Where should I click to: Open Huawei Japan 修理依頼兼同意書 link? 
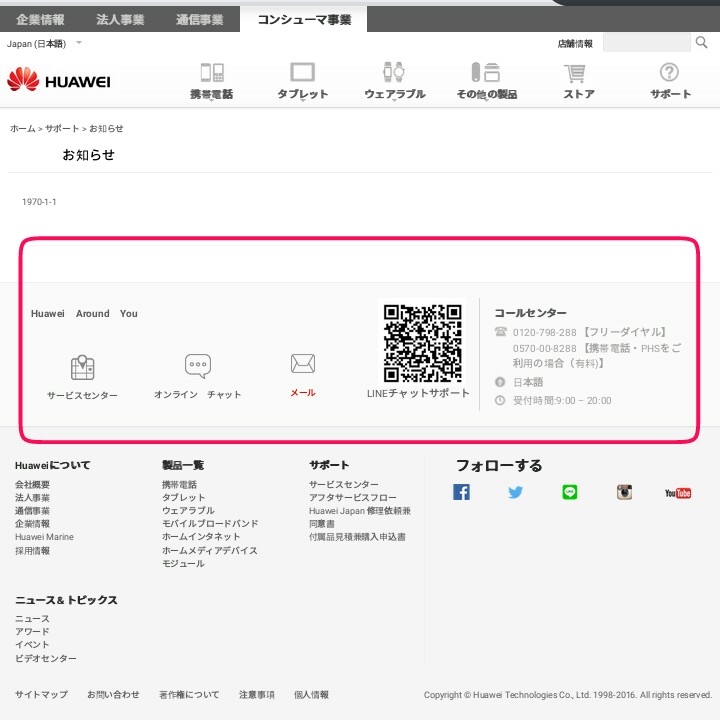360,517
